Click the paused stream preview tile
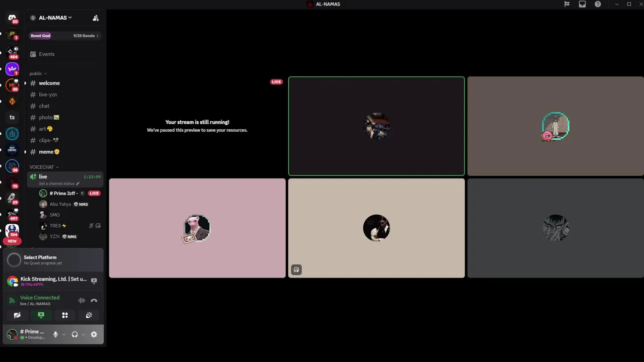The width and height of the screenshot is (644, 362). pos(197,126)
